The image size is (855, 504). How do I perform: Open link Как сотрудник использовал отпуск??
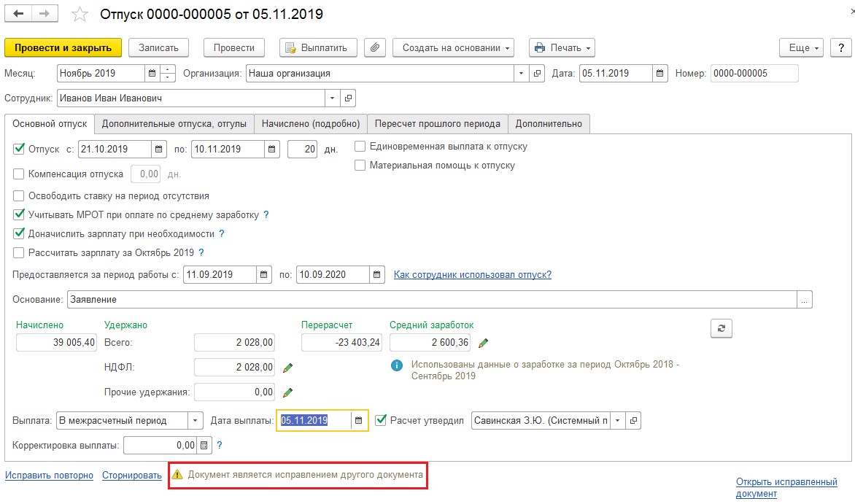pos(472,275)
